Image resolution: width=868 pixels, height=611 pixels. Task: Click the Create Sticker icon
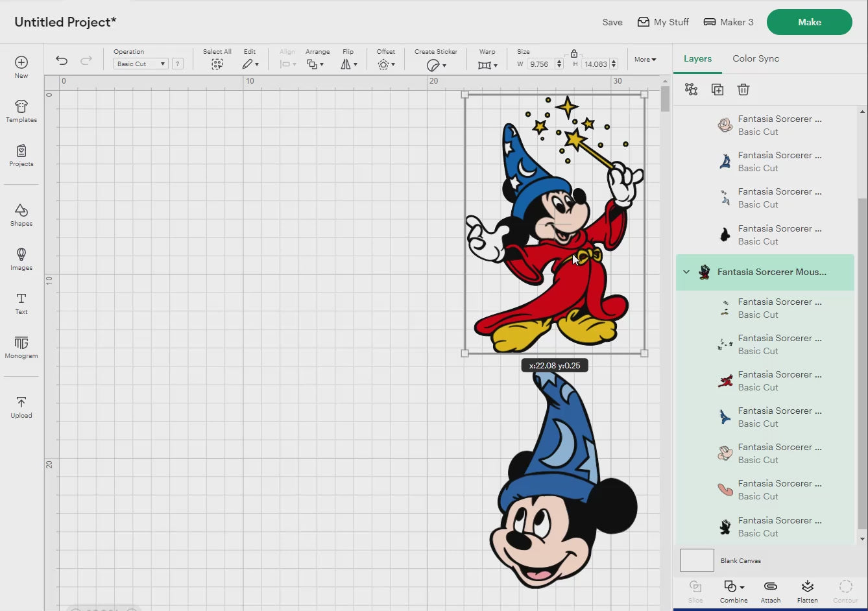click(x=436, y=65)
